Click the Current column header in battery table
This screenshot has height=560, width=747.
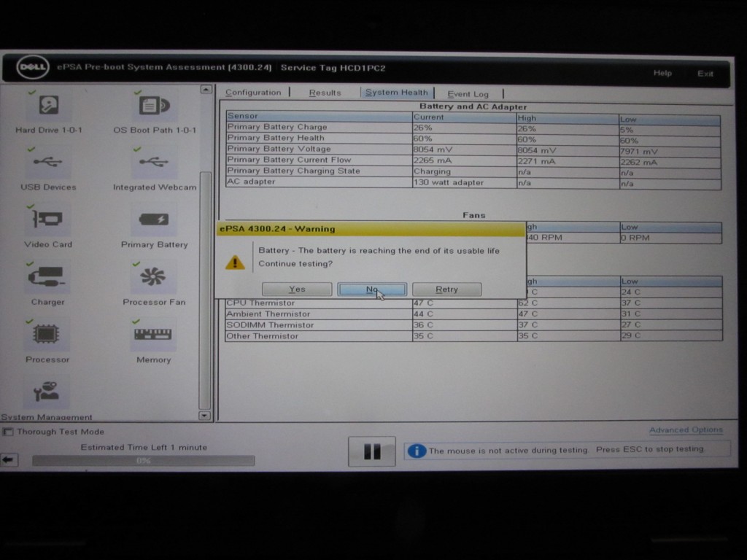coord(465,117)
